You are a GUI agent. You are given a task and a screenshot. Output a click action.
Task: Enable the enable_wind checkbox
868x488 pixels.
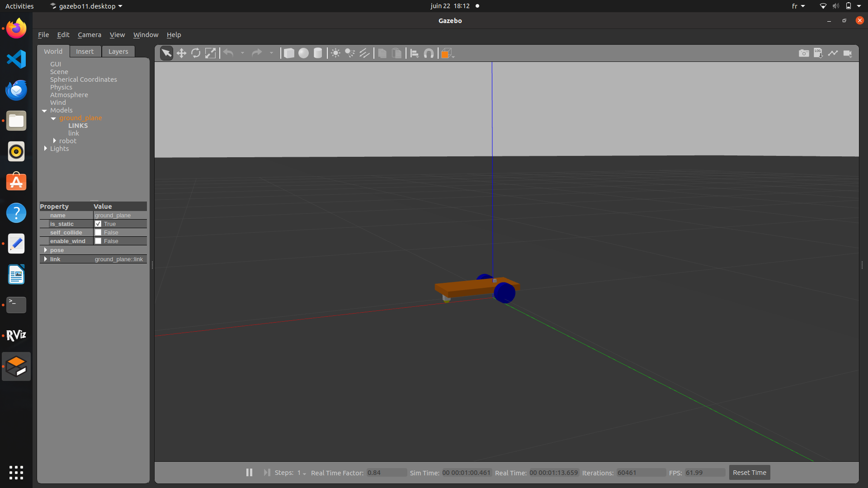click(98, 241)
